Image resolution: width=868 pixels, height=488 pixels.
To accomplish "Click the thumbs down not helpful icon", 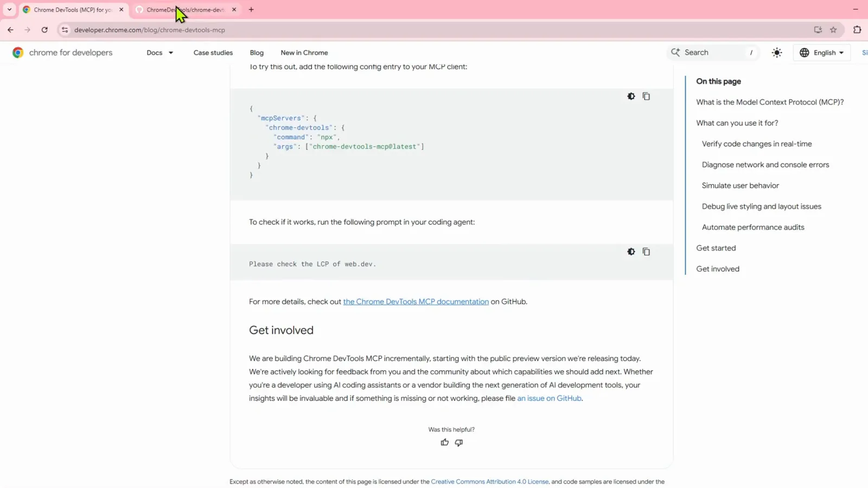I will pos(459,442).
